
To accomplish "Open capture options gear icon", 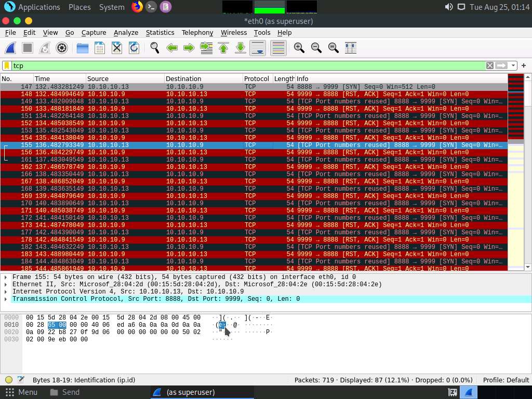I will [62, 48].
